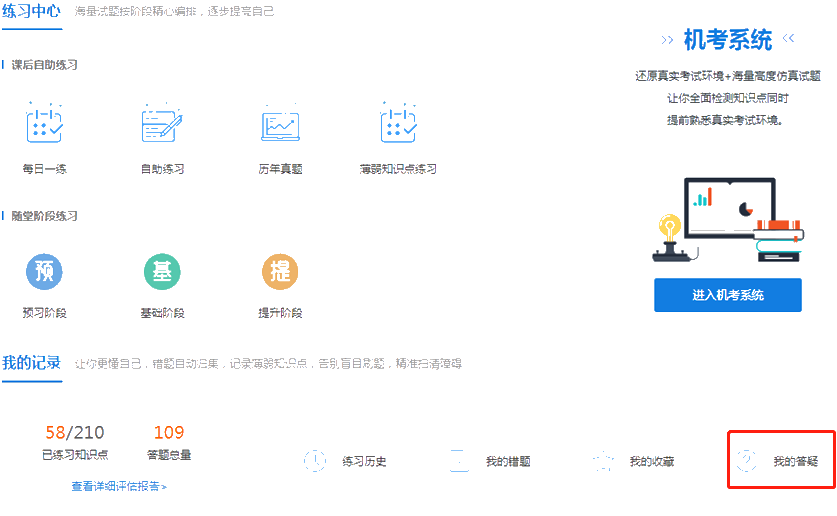837x516 pixels.
Task: Open the 薄弱知识点练习 icon
Action: point(398,122)
